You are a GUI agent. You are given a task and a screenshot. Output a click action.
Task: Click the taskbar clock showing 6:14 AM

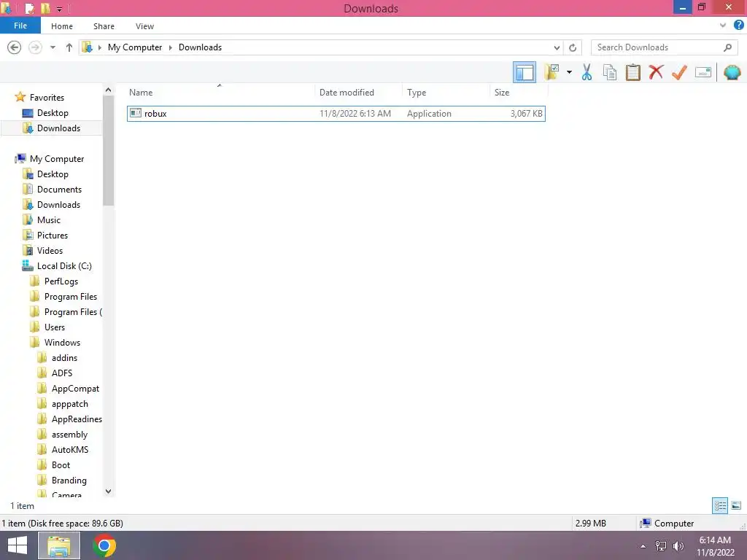click(x=715, y=546)
